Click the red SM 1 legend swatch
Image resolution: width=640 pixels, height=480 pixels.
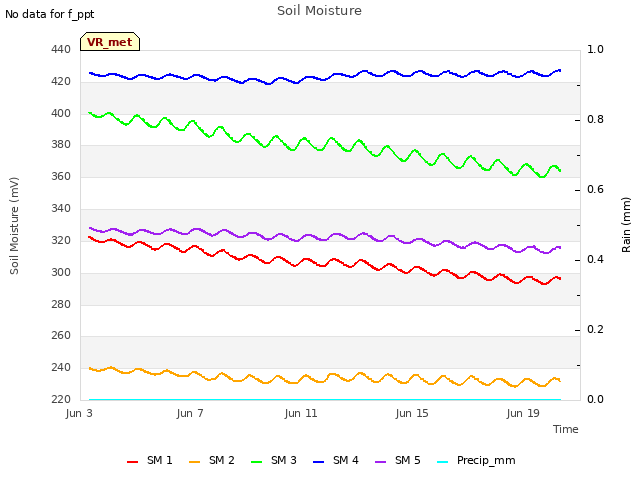132,462
